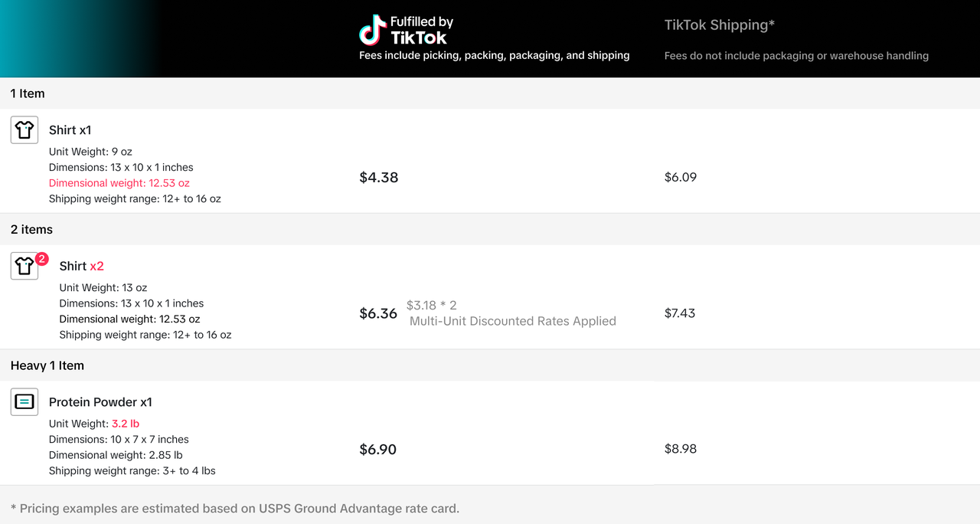Click the 'Protein Powder x1' title
Viewport: 980px width, 524px height.
[100, 402]
